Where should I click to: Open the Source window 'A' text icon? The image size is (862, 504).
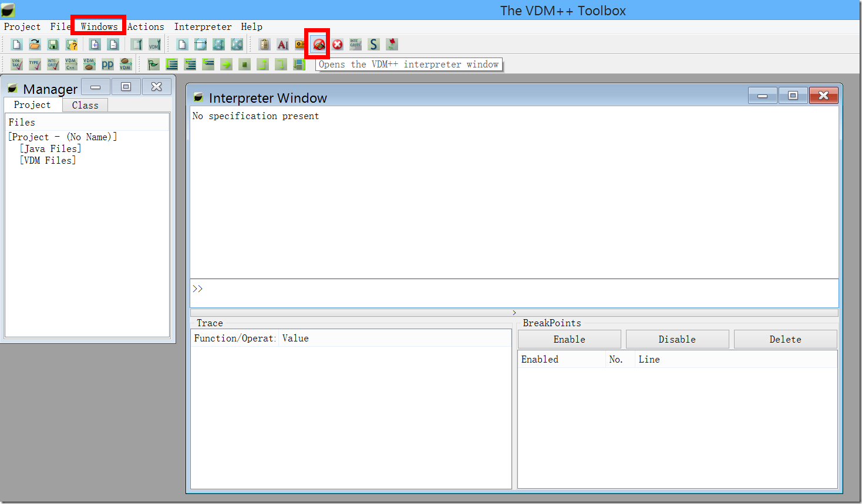(x=282, y=44)
